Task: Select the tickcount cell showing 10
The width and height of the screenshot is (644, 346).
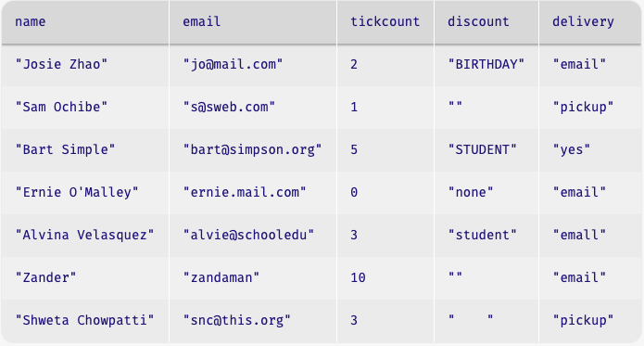Action: tap(385, 278)
